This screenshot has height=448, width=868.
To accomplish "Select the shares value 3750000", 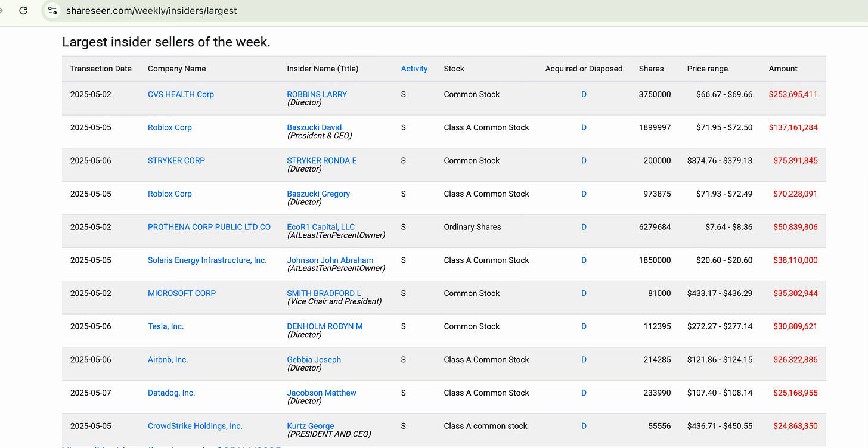I will [x=655, y=94].
